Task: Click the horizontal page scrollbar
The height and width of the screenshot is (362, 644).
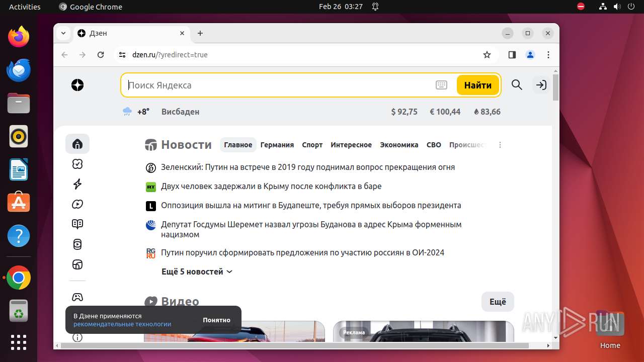Action: tap(295, 345)
